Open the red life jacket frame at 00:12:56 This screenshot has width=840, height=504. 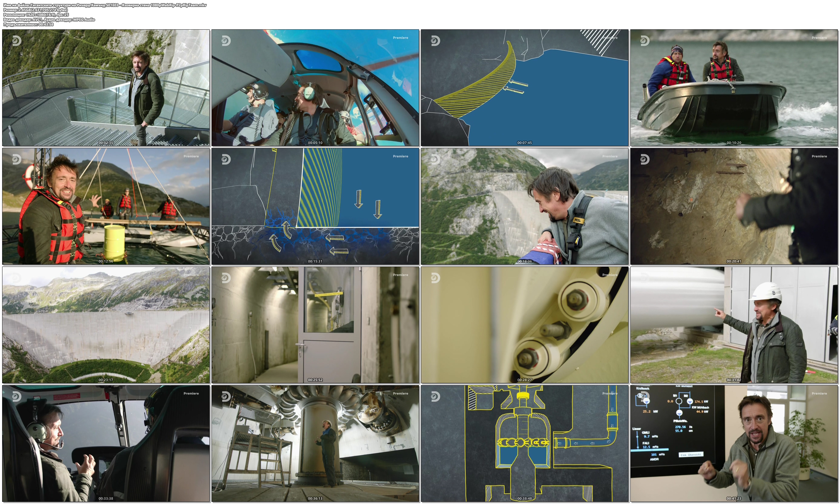(x=106, y=206)
